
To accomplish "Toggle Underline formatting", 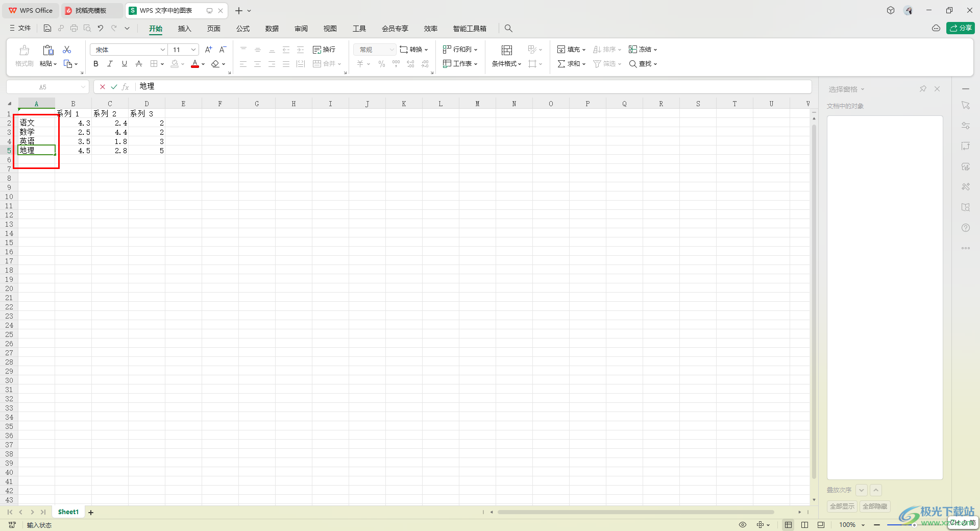I will [125, 64].
